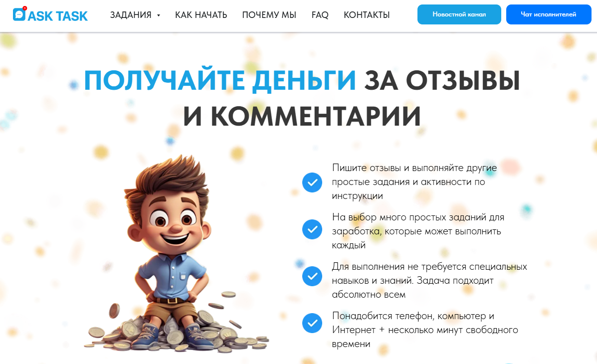Click checkmark icon beside 'Для выполнения не требуется'
The width and height of the screenshot is (597, 364).
click(x=312, y=276)
